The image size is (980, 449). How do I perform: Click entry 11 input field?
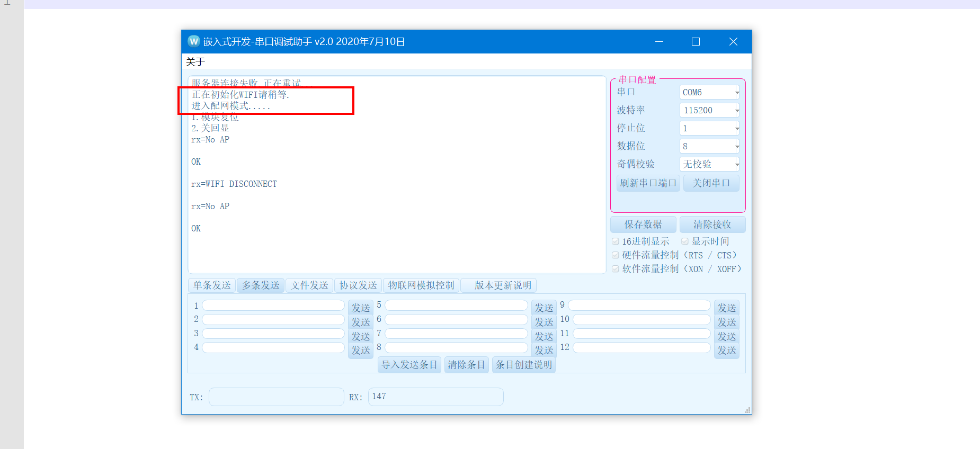point(642,334)
